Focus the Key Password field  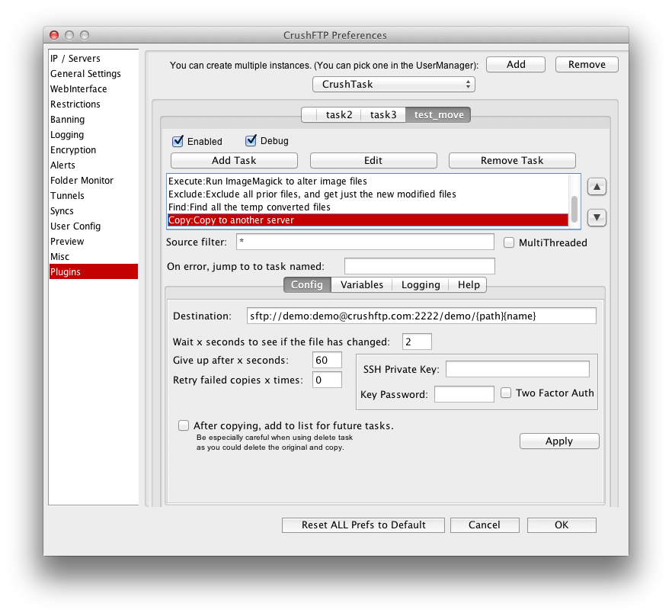click(x=464, y=394)
